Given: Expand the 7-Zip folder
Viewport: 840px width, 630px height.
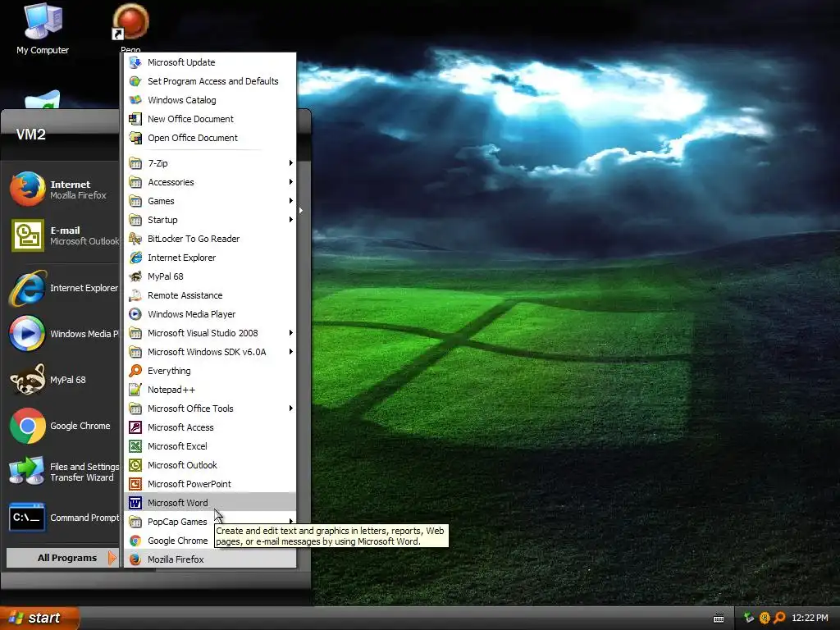Looking at the screenshot, I should tap(210, 163).
